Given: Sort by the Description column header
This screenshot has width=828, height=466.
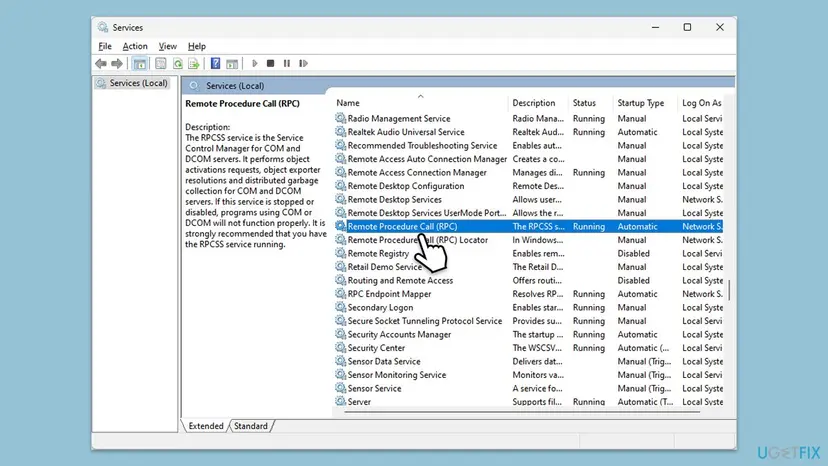Looking at the screenshot, I should 538,103.
